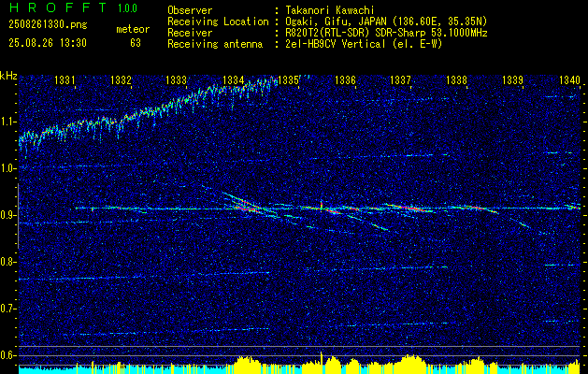
Task: Click the vertical gray range bar on left axis
Action: (18, 216)
